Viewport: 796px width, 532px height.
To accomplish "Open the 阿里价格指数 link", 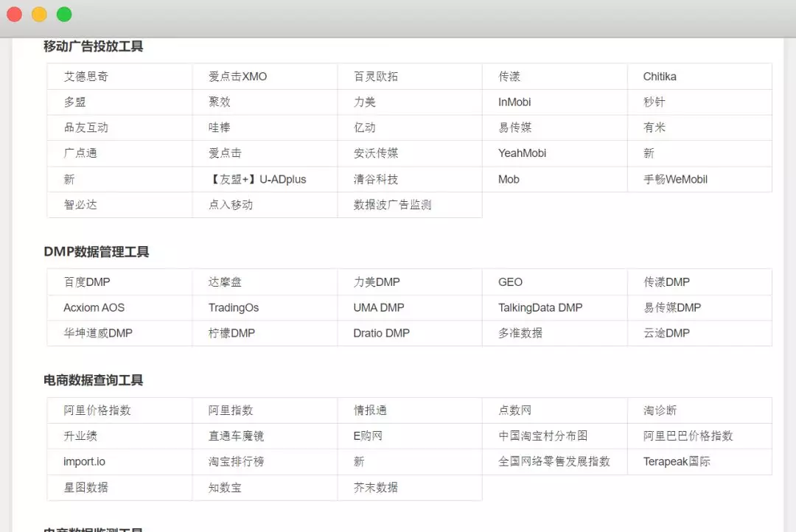I will (97, 410).
